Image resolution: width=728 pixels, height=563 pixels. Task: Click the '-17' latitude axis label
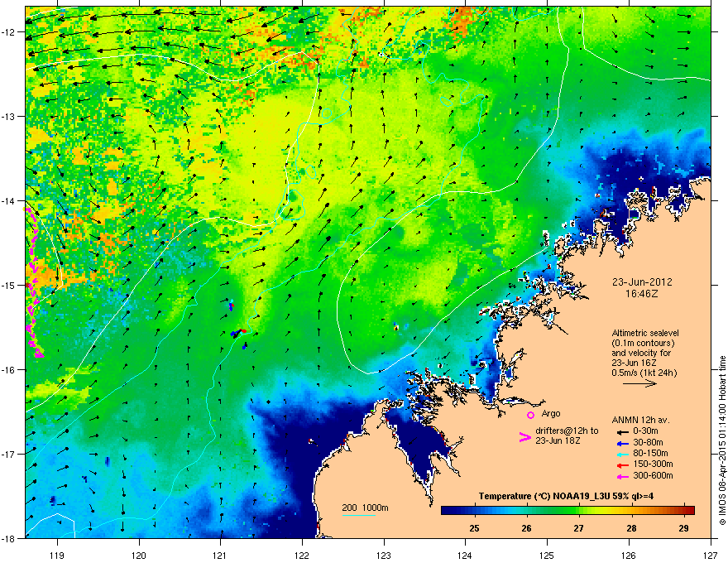point(8,454)
